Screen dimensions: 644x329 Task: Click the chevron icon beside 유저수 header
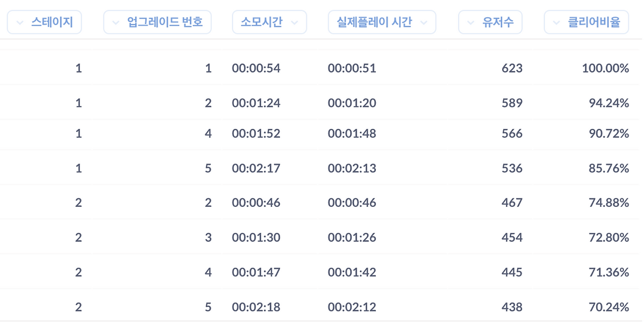coord(471,23)
